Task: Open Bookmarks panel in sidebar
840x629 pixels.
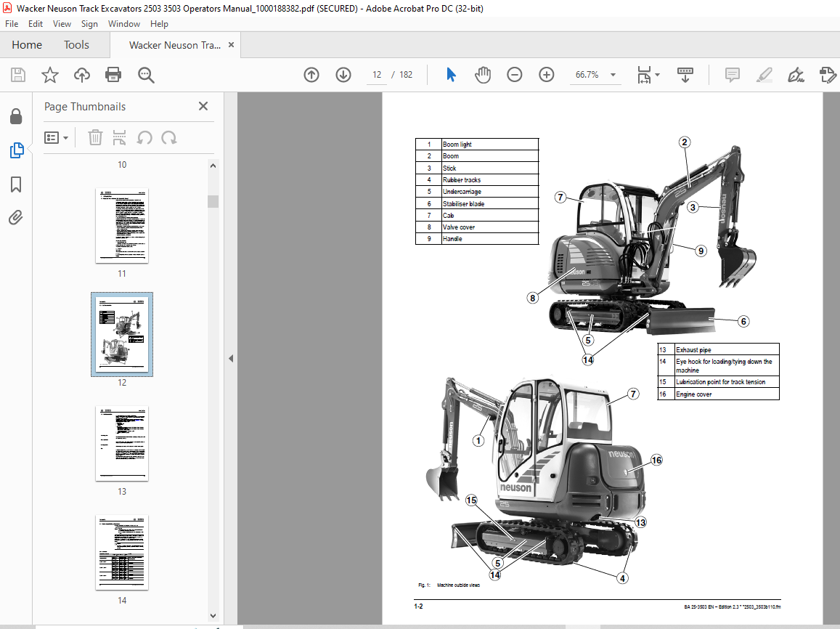Action: [x=16, y=184]
